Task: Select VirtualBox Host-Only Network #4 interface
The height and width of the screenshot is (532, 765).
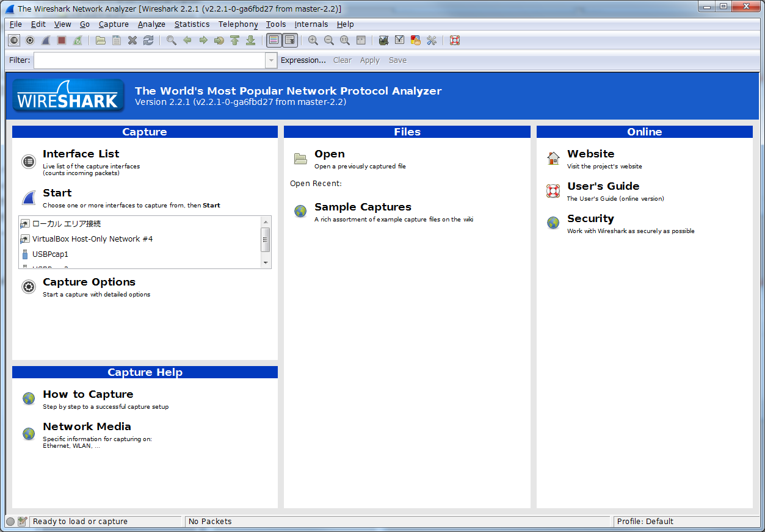Action: [140, 239]
